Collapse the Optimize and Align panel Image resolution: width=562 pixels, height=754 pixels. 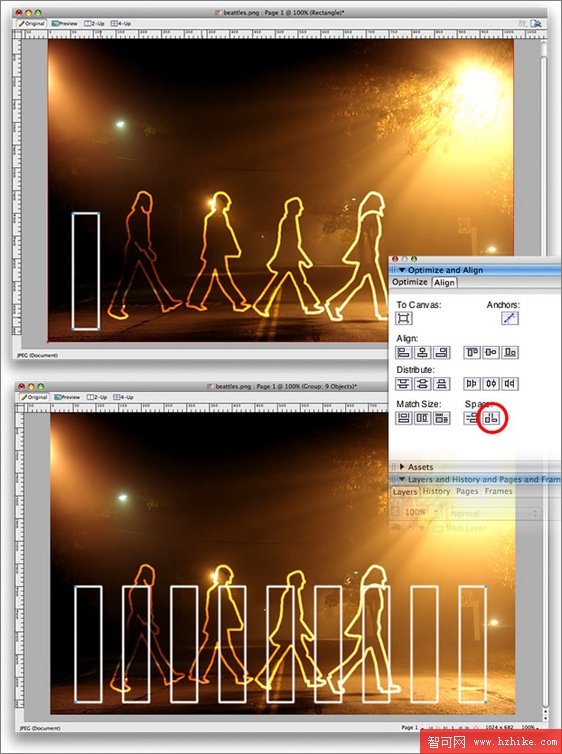401,270
